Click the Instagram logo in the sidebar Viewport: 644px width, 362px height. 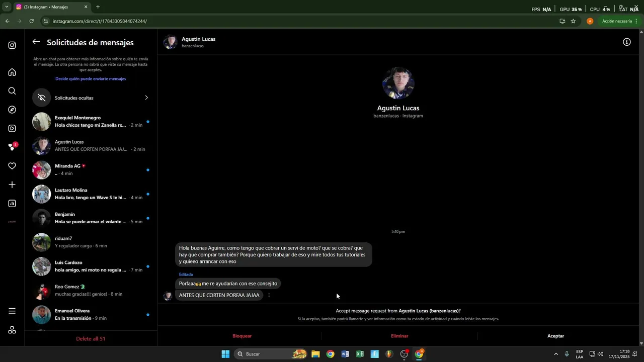[x=12, y=45]
